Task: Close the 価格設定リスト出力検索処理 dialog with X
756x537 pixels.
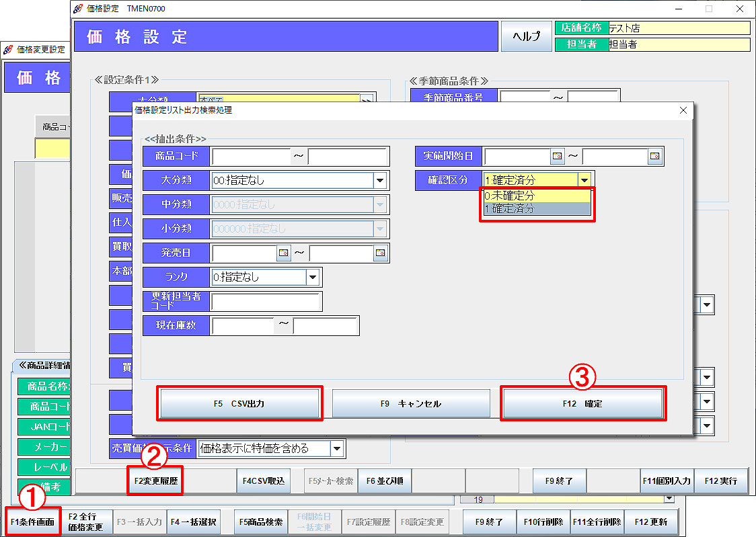Action: point(683,110)
